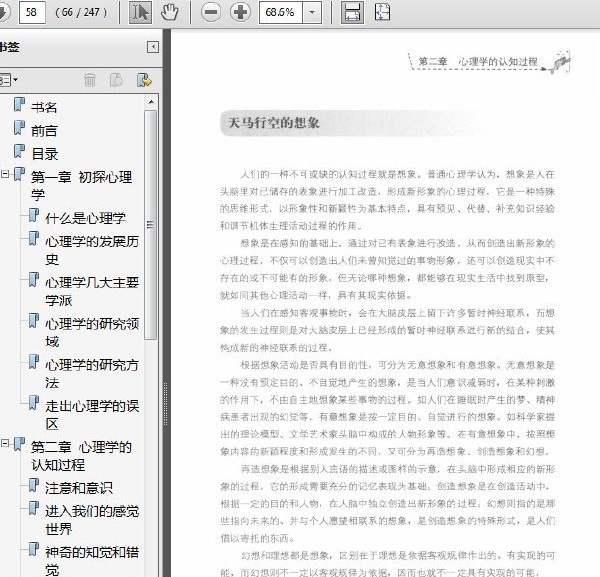Click the zoom percentage field showing 68.6%
Image resolution: width=600 pixels, height=577 pixels.
(x=281, y=12)
